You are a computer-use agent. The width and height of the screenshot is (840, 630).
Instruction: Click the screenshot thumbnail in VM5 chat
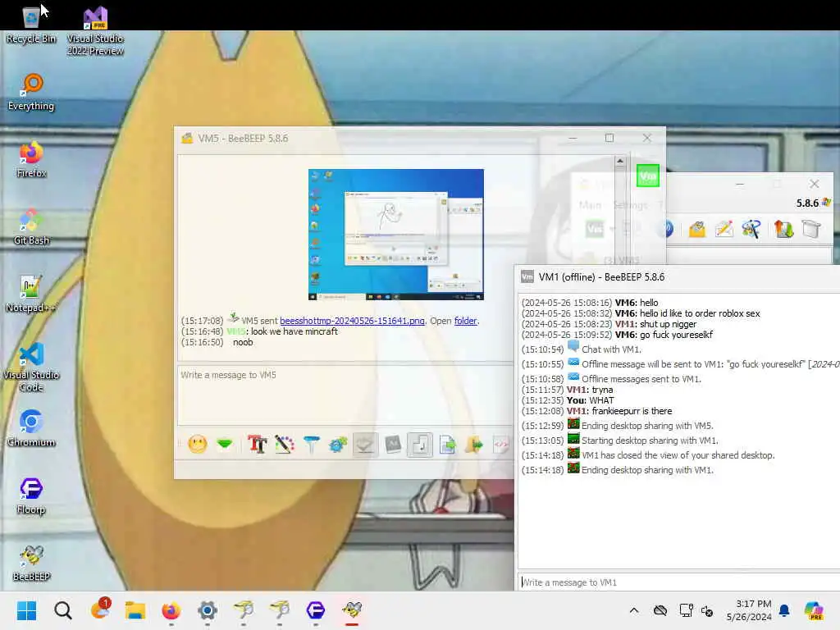[x=396, y=235]
